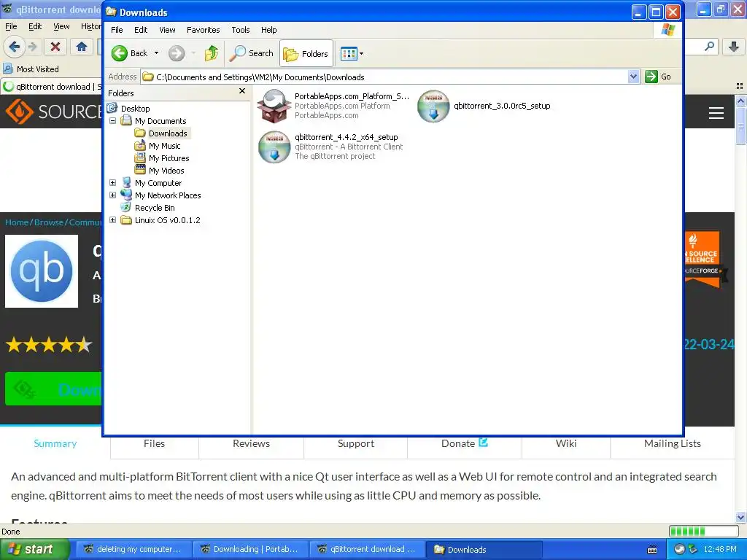Open the Favorites menu

pyautogui.click(x=204, y=30)
